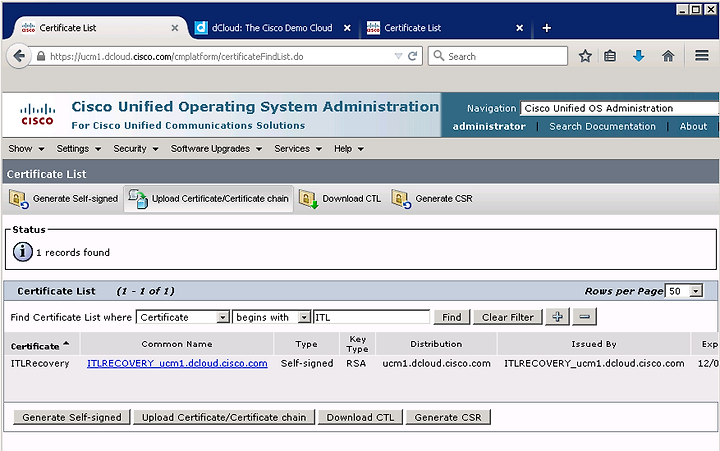Switch to the dCloud: The Cisco Demo Cloud tab
The width and height of the screenshot is (720, 451).
point(272,28)
